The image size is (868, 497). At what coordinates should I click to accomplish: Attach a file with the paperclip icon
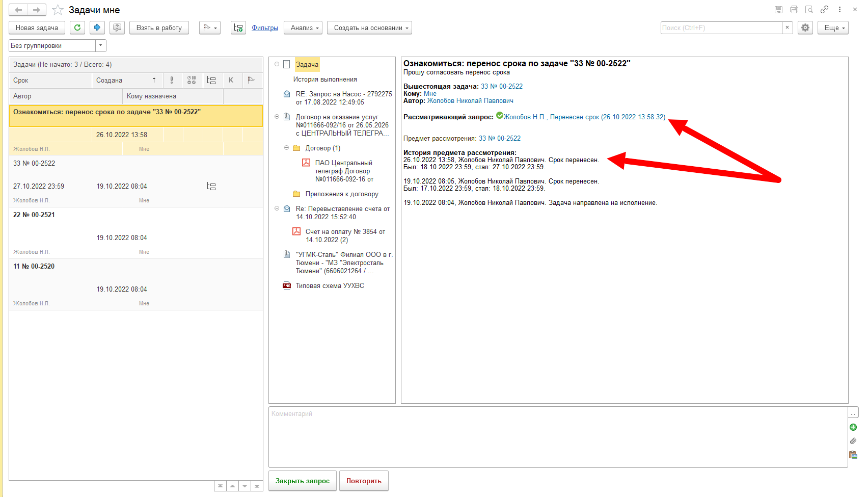pyautogui.click(x=853, y=441)
